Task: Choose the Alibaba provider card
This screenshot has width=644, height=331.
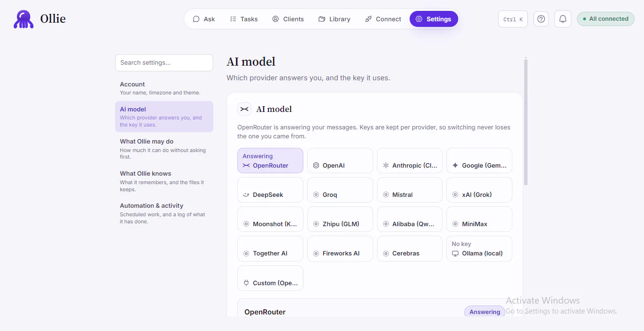Action: pyautogui.click(x=410, y=219)
